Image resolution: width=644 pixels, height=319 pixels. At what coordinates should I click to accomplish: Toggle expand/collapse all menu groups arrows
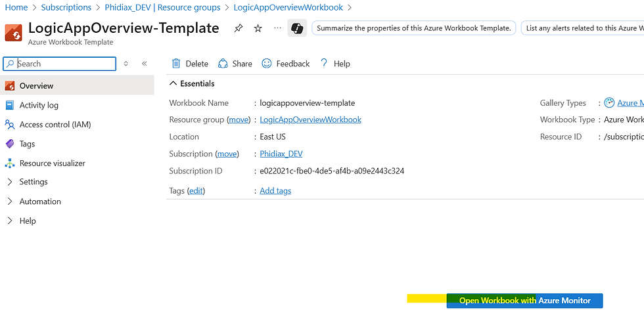click(126, 64)
